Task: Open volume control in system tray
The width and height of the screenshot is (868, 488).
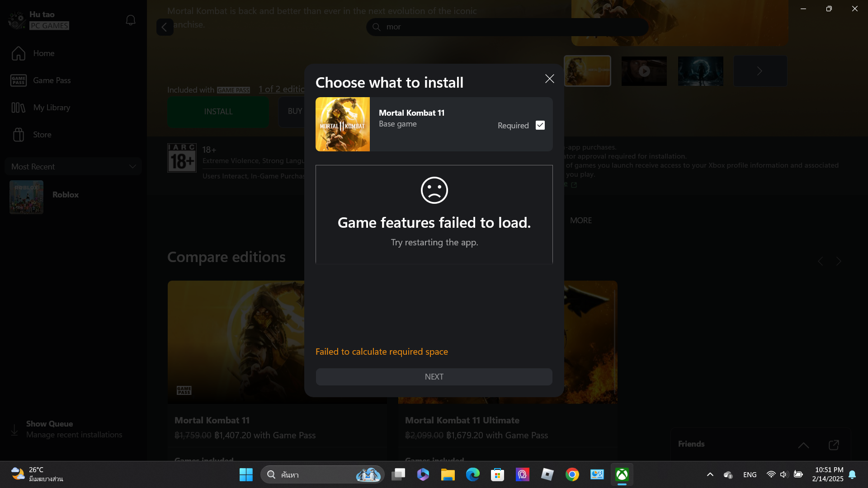Action: 784,474
